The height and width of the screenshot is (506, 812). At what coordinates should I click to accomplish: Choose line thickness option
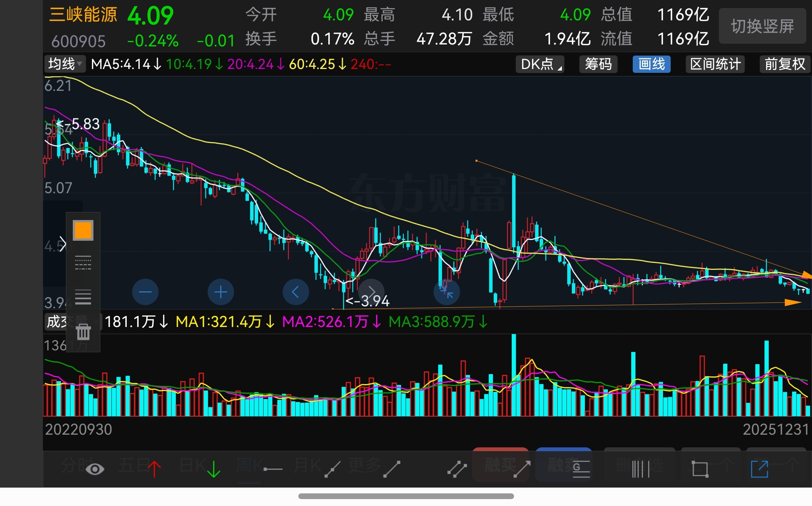click(83, 297)
